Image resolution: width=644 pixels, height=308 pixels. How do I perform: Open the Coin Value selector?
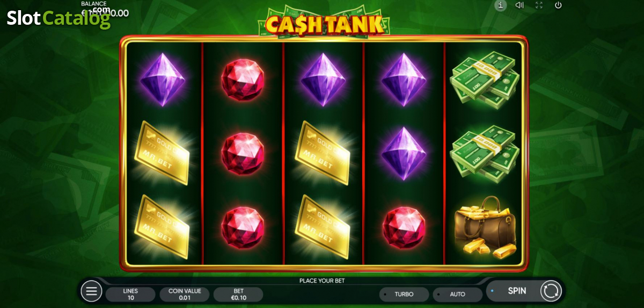(185, 295)
